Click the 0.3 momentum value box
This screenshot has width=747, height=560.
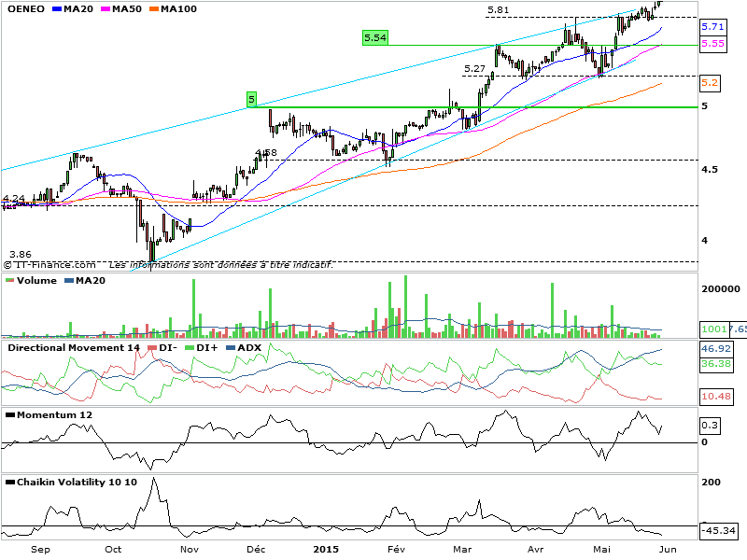(710, 426)
